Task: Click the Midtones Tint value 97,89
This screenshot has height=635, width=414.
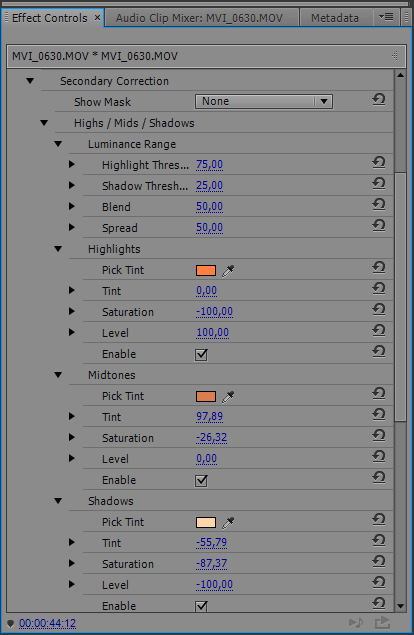Action: point(209,417)
